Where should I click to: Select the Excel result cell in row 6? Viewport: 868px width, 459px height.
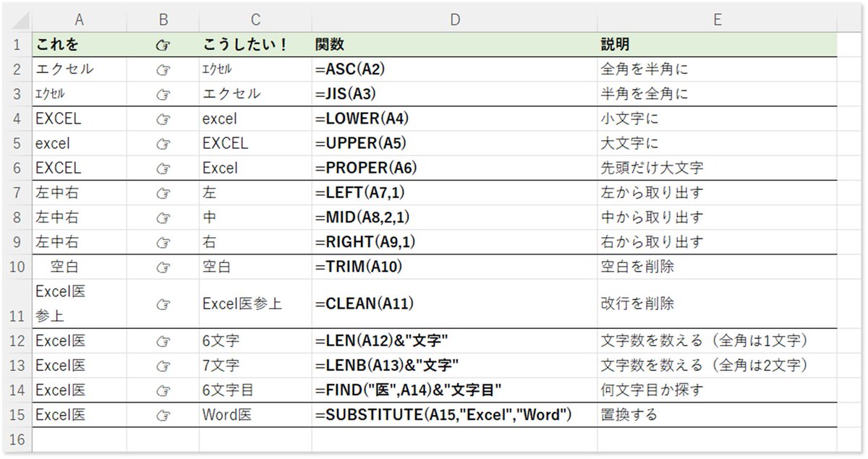255,168
